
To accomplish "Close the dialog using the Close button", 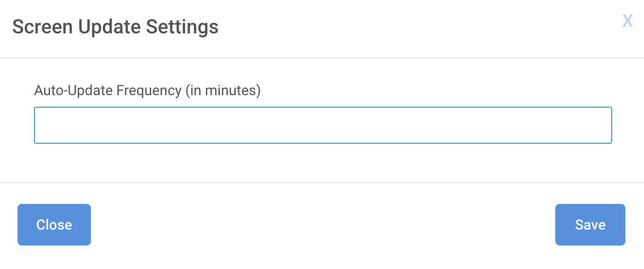I will click(x=54, y=225).
